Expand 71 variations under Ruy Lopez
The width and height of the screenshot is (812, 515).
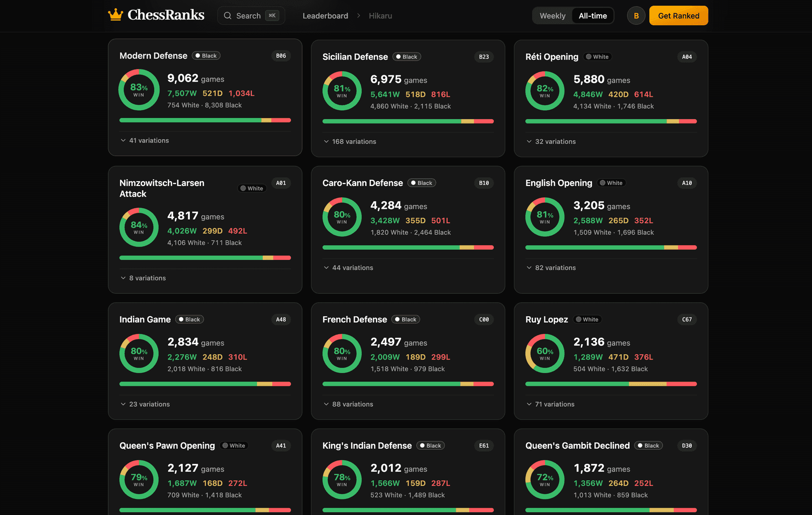tap(550, 404)
